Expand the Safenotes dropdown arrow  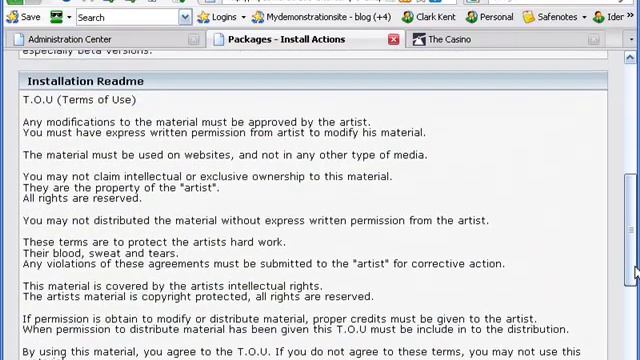(584, 18)
